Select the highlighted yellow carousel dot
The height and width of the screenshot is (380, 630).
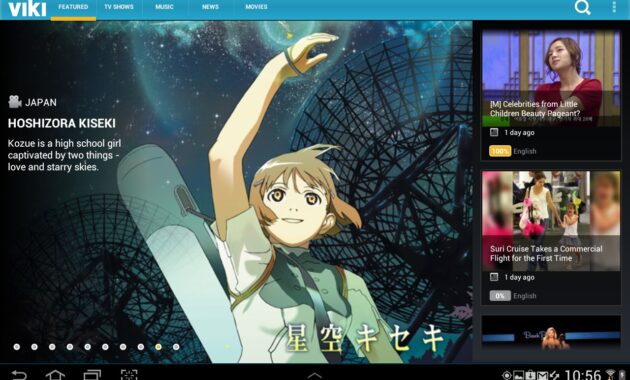pos(158,347)
